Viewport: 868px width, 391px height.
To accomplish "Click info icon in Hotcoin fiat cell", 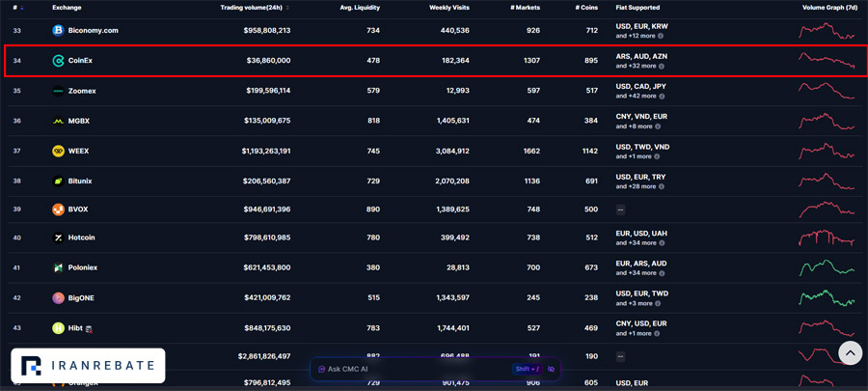I will click(662, 242).
